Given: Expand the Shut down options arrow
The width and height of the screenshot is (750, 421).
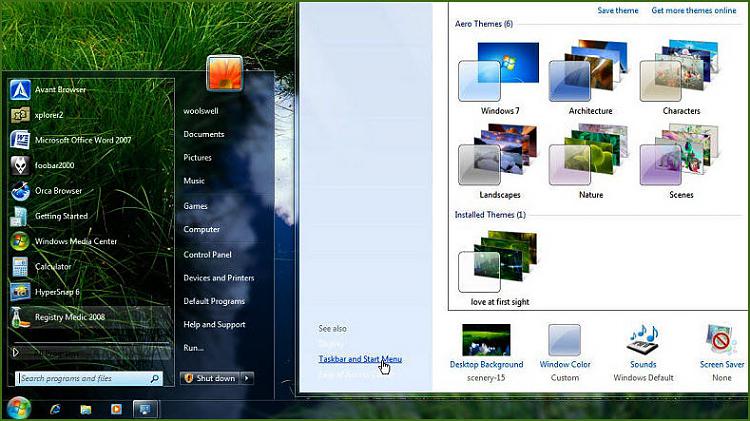Looking at the screenshot, I should (x=247, y=378).
